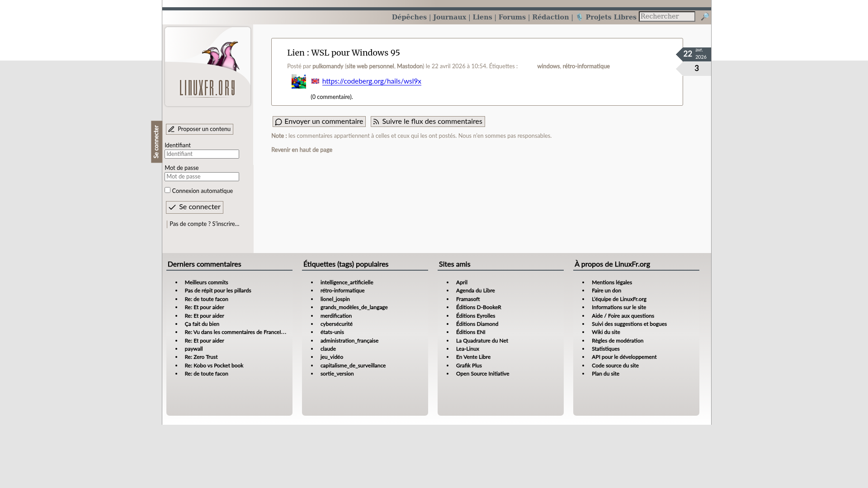The image size is (868, 488).
Task: Go to the Journaux section
Action: click(x=449, y=17)
